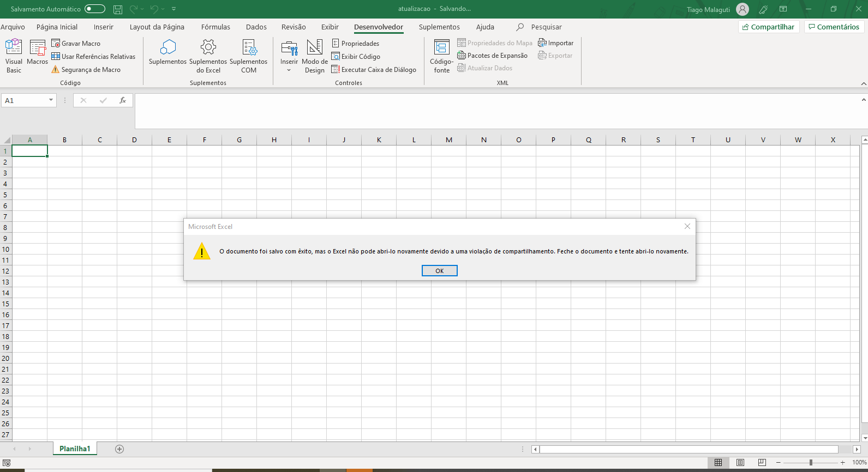
Task: Click the Insert Function fx icon
Action: [x=123, y=100]
